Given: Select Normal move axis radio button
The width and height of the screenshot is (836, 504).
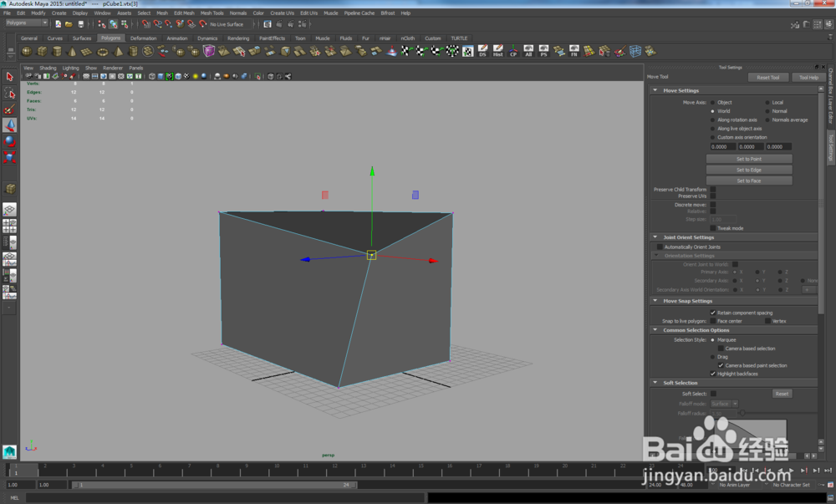Looking at the screenshot, I should pyautogui.click(x=767, y=111).
